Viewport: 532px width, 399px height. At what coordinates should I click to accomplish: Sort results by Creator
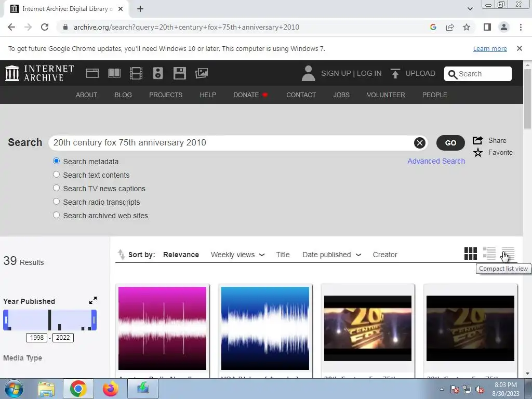[x=385, y=255]
